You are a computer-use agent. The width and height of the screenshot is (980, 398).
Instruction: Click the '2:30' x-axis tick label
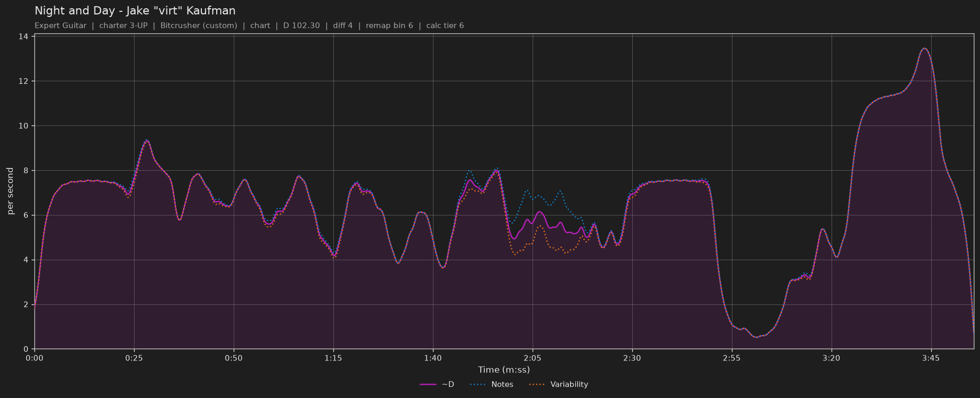coord(632,358)
